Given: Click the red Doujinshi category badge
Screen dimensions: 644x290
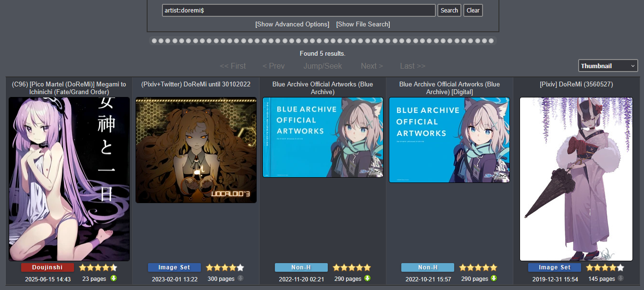Looking at the screenshot, I should 48,267.
